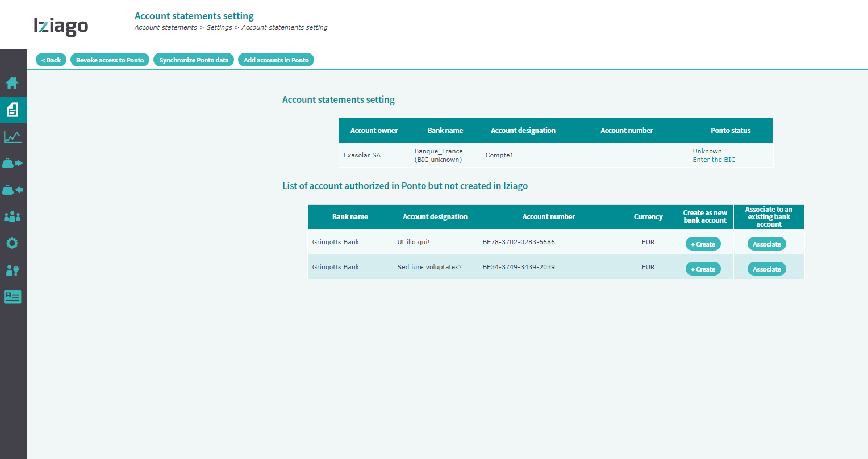Click the incoming collections purse icon

point(12,190)
